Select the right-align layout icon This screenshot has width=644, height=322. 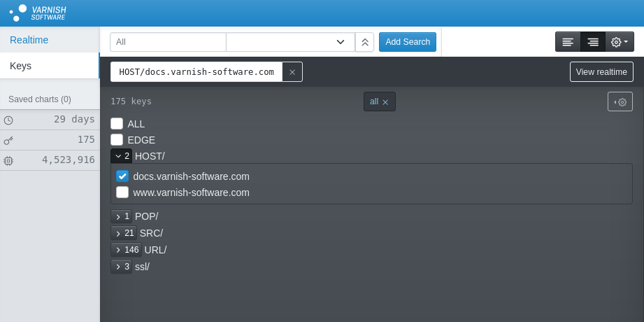pos(593,42)
